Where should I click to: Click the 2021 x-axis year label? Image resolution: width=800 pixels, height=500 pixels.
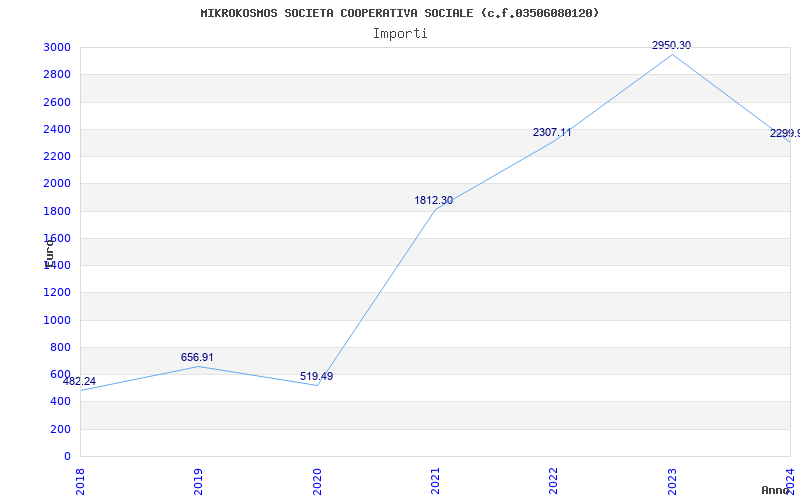435,482
